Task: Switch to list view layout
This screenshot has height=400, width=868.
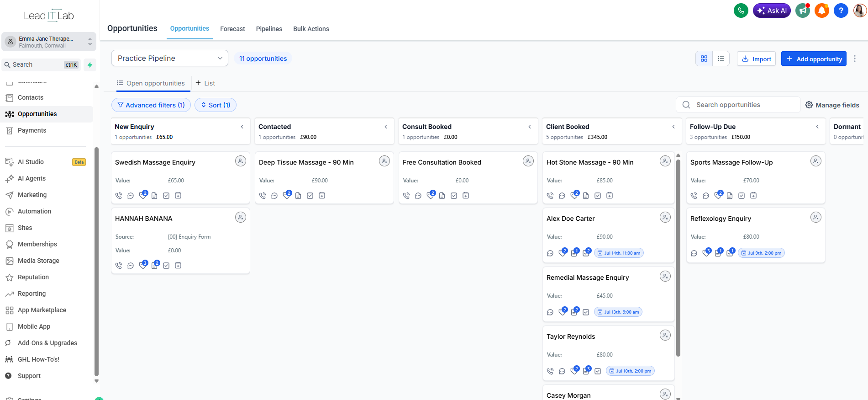Action: 721,59
